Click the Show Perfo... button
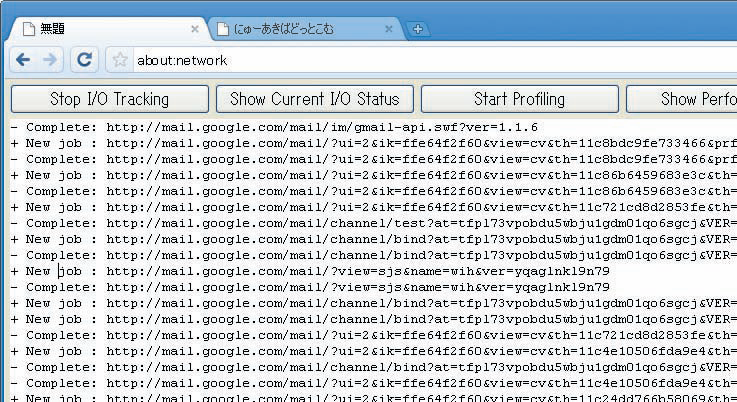 pos(682,99)
